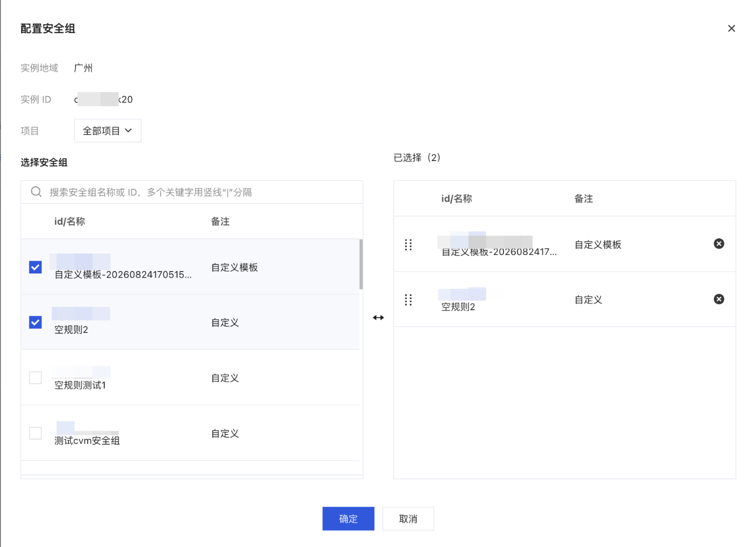Remove 空规则2 from the selected list
The width and height of the screenshot is (756, 547).
tap(719, 299)
